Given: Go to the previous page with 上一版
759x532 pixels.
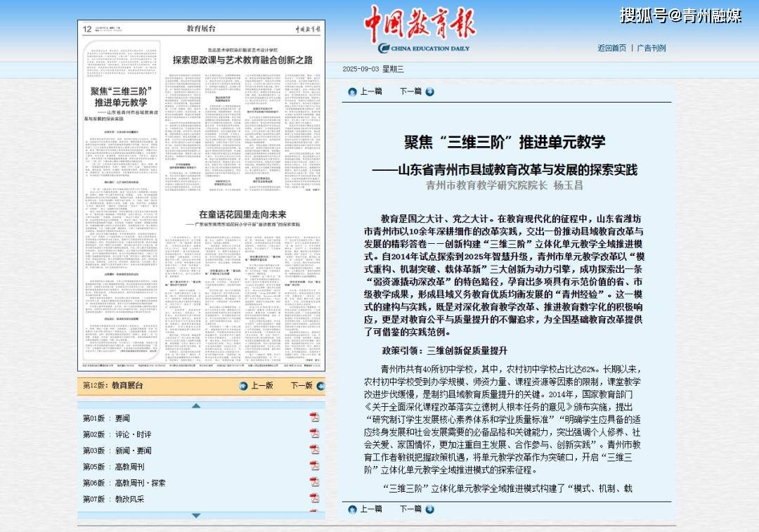Looking at the screenshot, I should click(262, 385).
